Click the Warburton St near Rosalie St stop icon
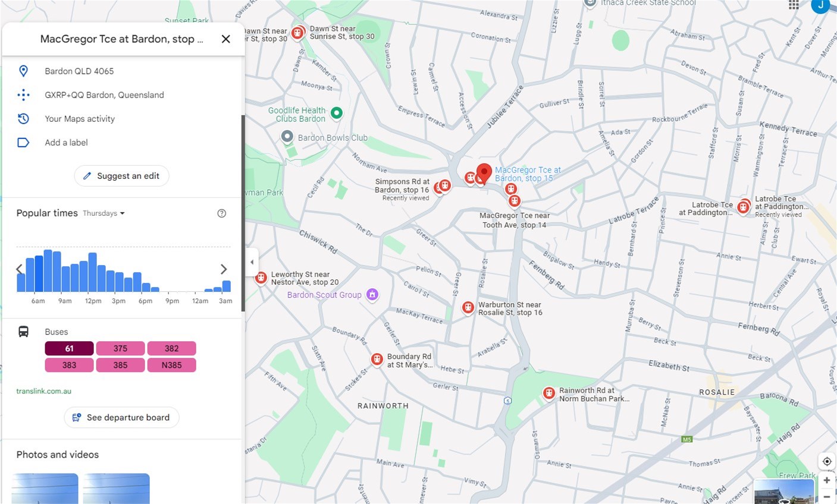Image resolution: width=837 pixels, height=504 pixels. coord(468,308)
